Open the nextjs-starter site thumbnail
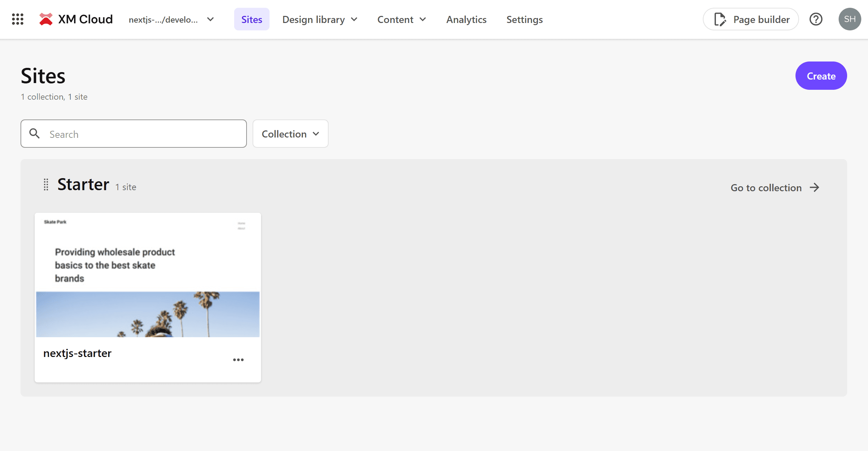 coord(148,275)
